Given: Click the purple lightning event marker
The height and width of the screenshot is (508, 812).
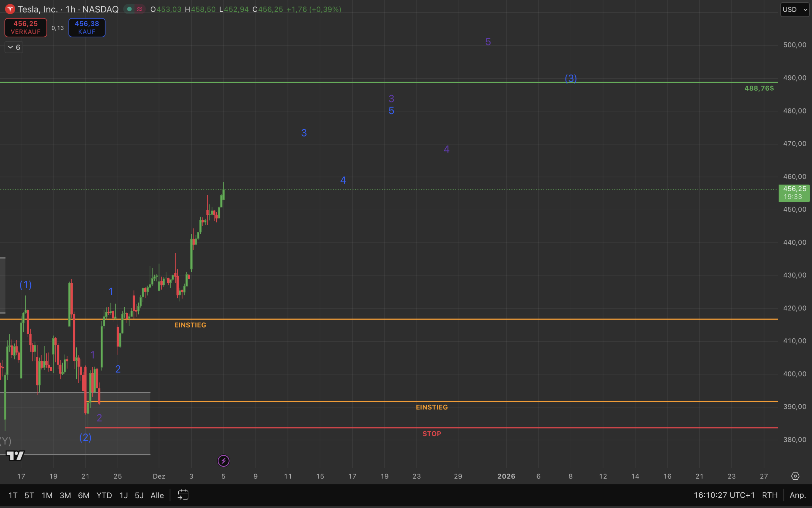Looking at the screenshot, I should tap(223, 461).
